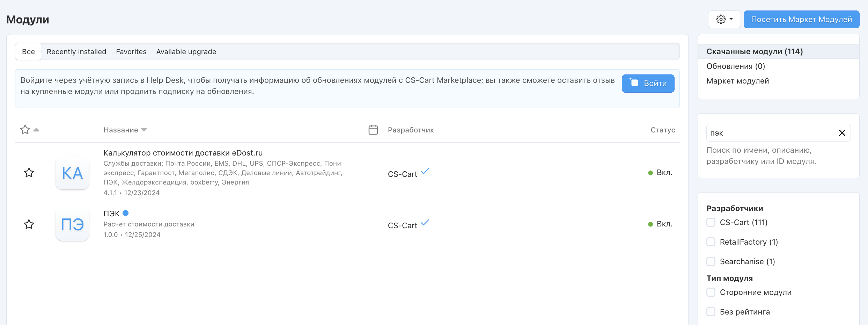Open the ПЭ module logo thumbnail
This screenshot has width=868, height=325.
pos(72,224)
